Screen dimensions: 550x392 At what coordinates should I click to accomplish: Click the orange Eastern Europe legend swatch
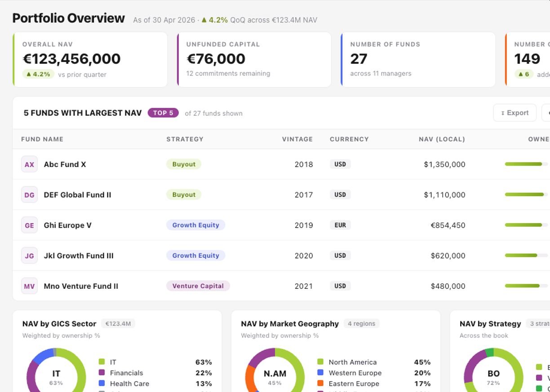[x=320, y=383]
